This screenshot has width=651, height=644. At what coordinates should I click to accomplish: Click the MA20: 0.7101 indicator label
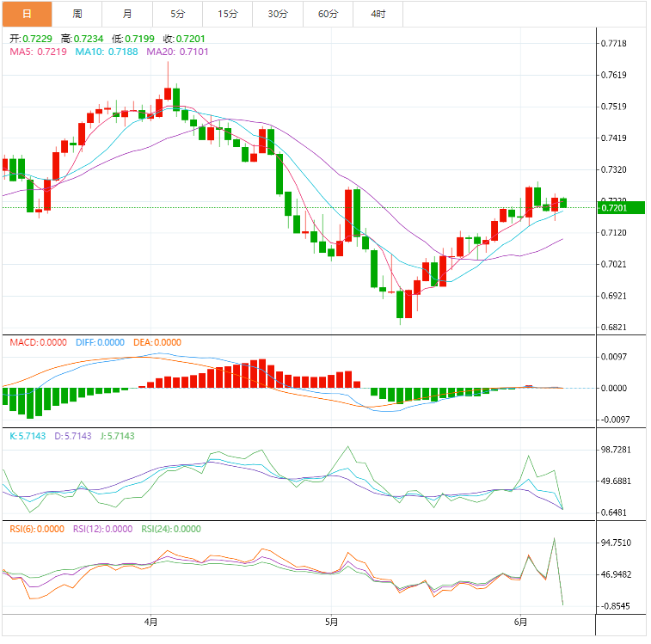[x=177, y=52]
